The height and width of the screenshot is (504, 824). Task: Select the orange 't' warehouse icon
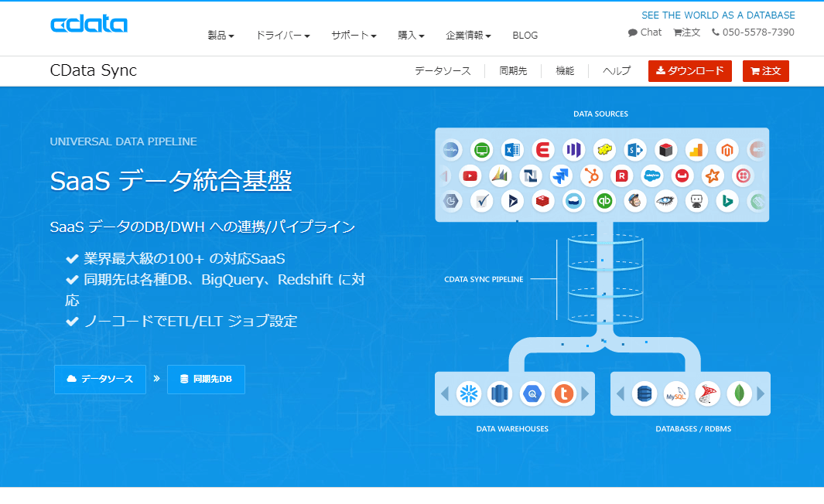563,393
